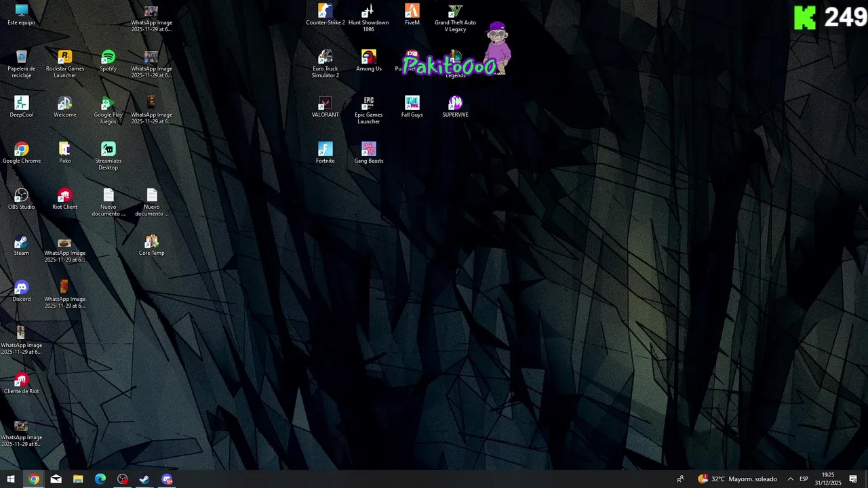Select the Epic Games Launcher icon
This screenshot has width=868, height=488.
[x=369, y=110]
